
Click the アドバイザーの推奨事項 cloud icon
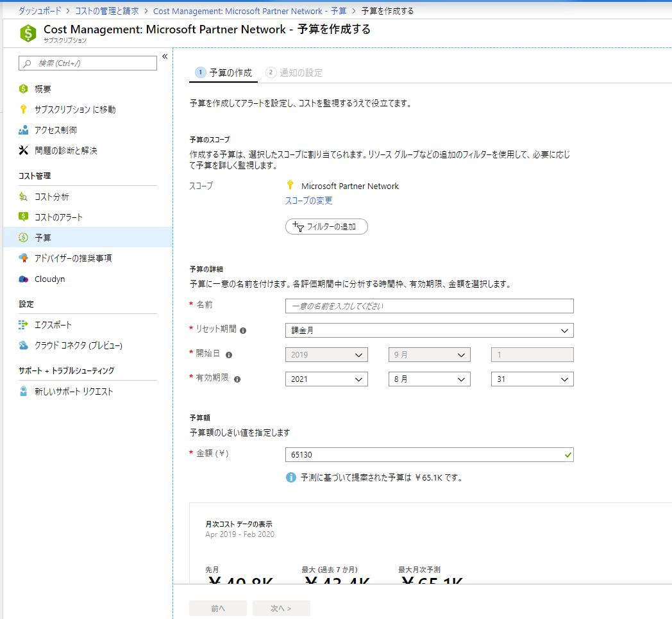point(24,258)
